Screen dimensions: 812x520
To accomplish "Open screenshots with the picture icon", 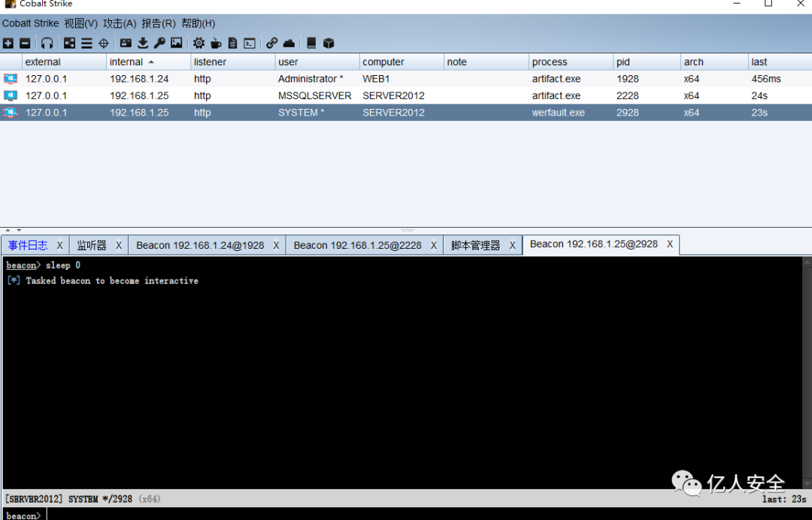I will click(x=177, y=44).
